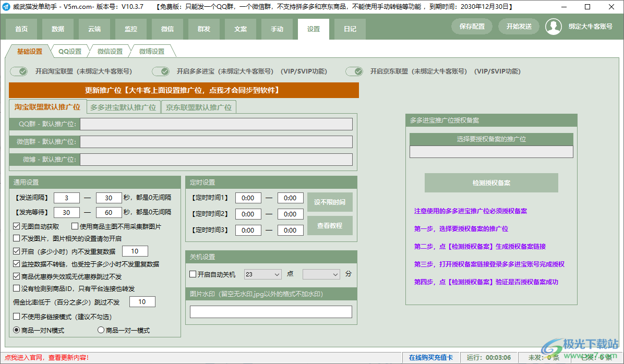Image resolution: width=624 pixels, height=364 pixels.
Task: Toggle 开启多多进宝 switch
Action: click(x=161, y=71)
